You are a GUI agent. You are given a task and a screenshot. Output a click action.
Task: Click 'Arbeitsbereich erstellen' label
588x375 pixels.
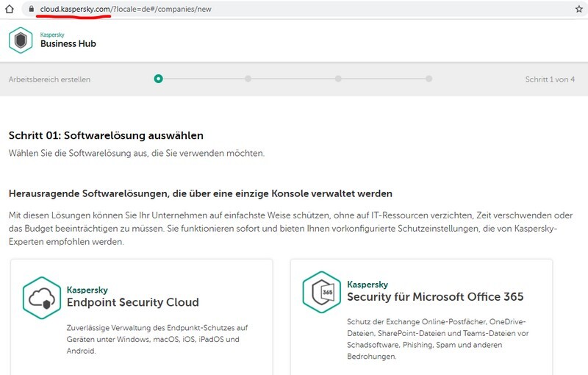49,79
